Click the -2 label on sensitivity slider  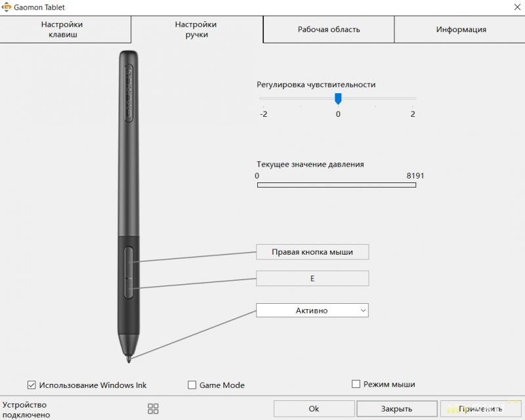point(264,114)
